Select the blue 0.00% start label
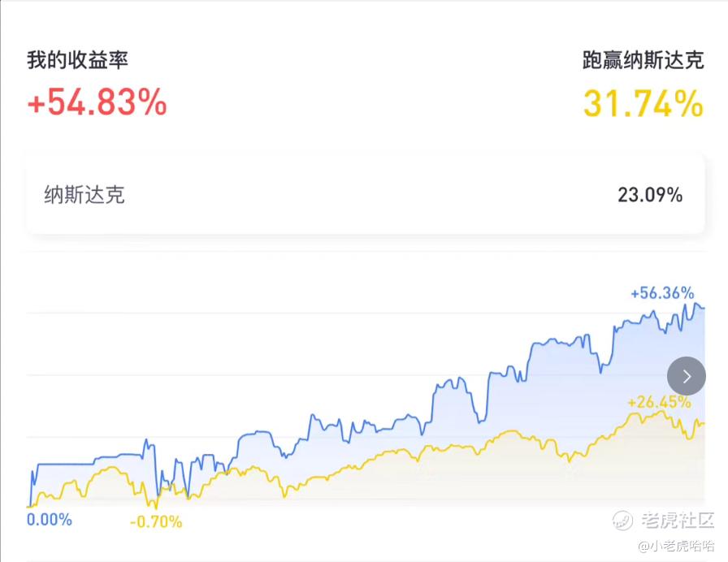The width and height of the screenshot is (728, 562). (x=50, y=519)
